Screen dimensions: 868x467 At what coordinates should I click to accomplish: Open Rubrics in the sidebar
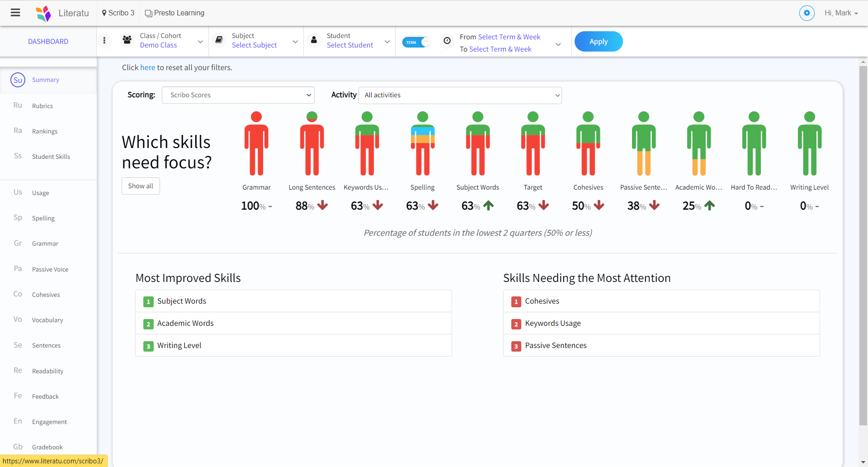(x=42, y=106)
